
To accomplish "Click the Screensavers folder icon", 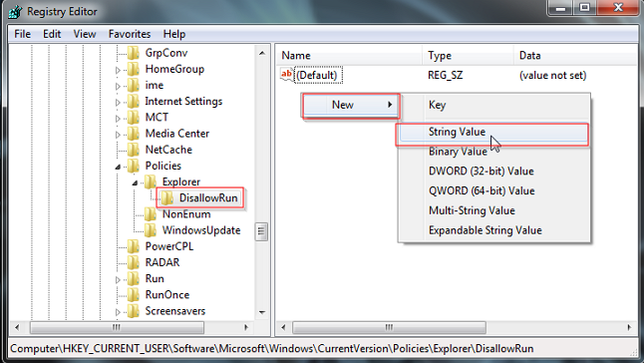I will coord(133,311).
